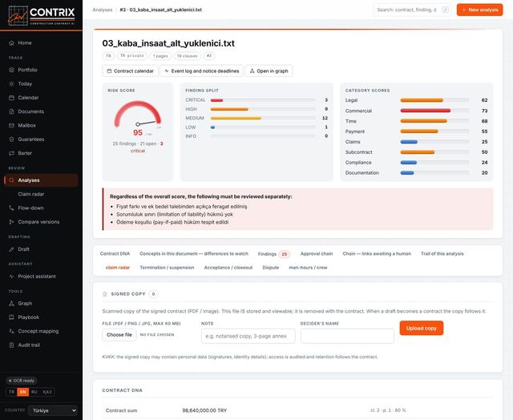The image size is (513, 420).
Task: Open Trail of this analysis tab
Action: [x=442, y=253]
